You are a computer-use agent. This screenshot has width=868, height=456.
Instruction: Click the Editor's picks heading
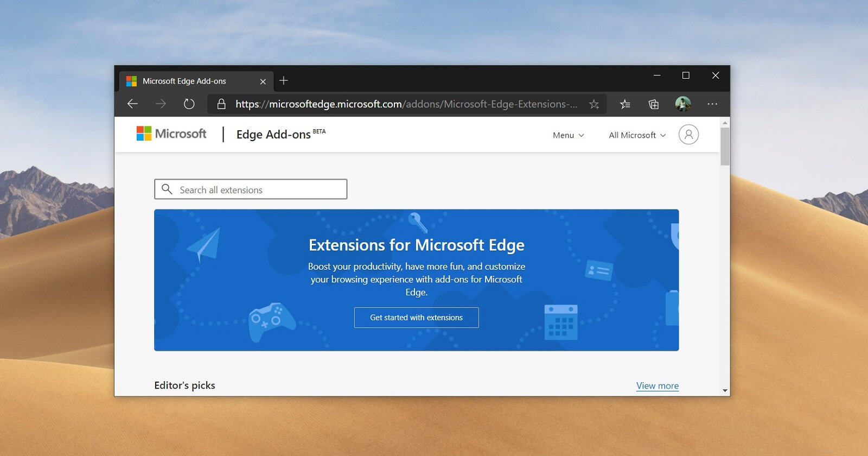coord(184,385)
